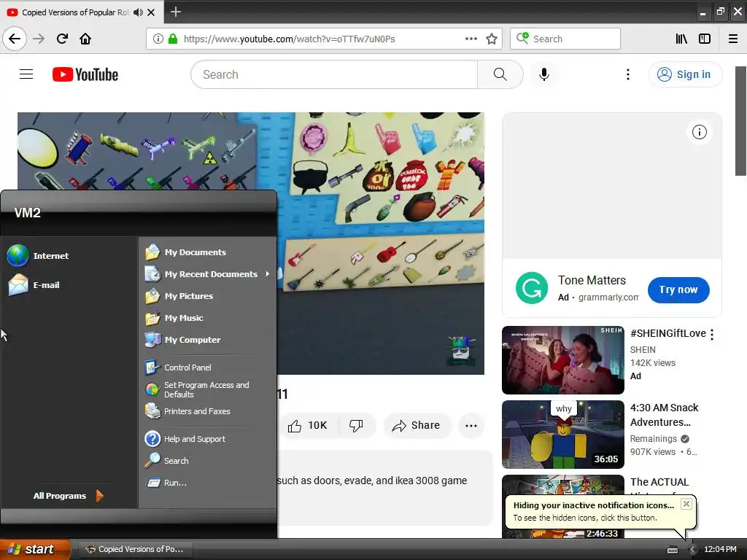Open E-mail from Start menu
This screenshot has width=747, height=560.
click(x=34, y=285)
